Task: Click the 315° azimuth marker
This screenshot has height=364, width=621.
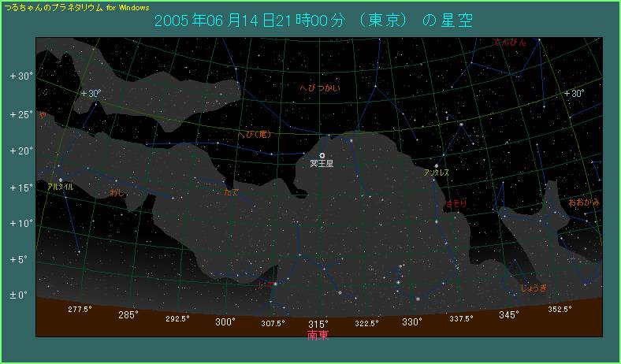Action: (x=318, y=324)
